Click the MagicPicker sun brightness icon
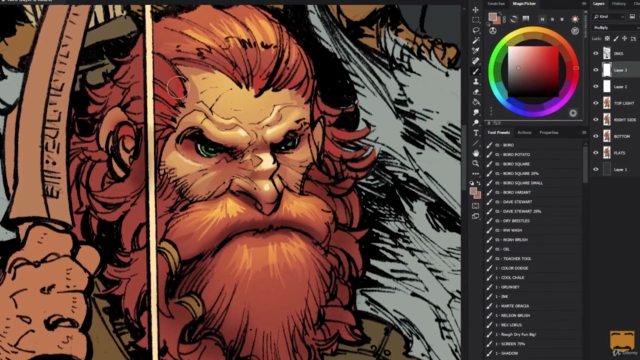The width and height of the screenshot is (640, 360). point(575,19)
